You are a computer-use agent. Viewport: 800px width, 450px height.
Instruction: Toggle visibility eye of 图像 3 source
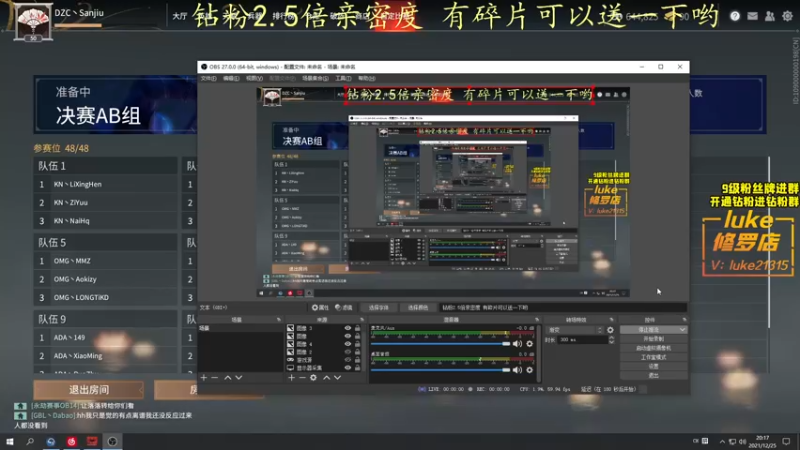point(348,328)
